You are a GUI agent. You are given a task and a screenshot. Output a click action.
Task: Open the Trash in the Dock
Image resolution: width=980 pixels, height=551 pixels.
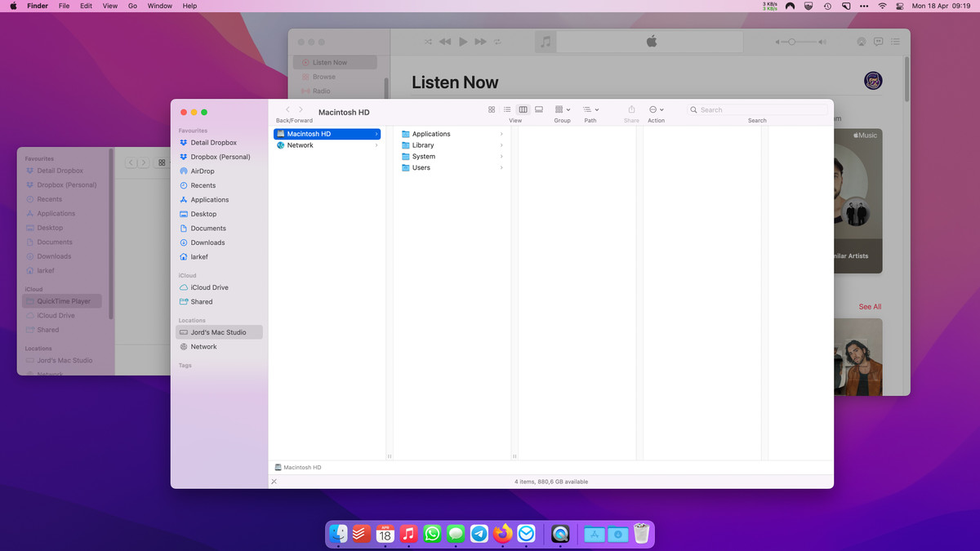click(641, 534)
